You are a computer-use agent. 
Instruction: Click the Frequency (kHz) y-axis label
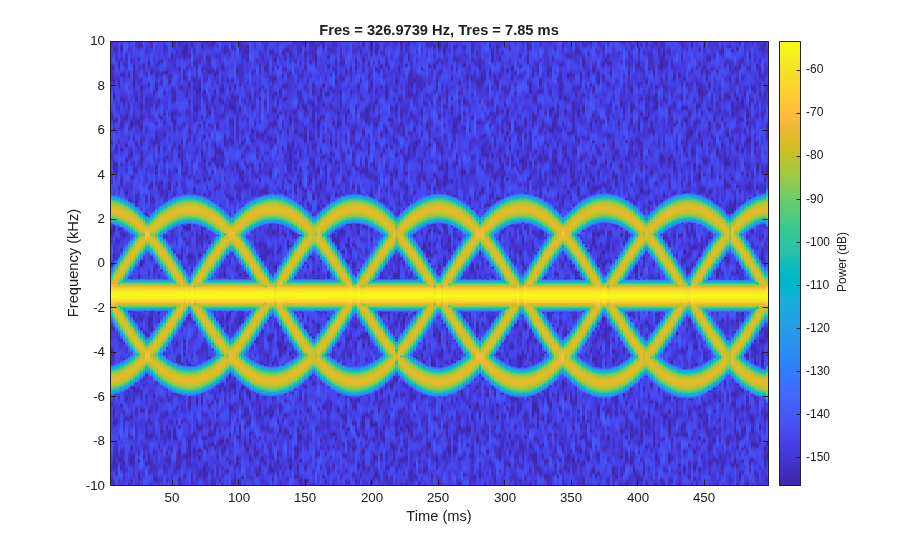(x=73, y=263)
